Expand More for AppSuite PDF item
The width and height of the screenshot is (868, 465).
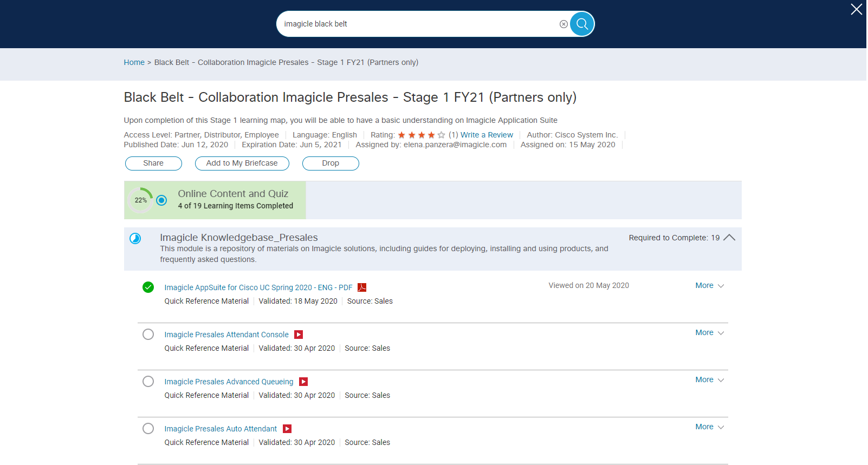(709, 285)
